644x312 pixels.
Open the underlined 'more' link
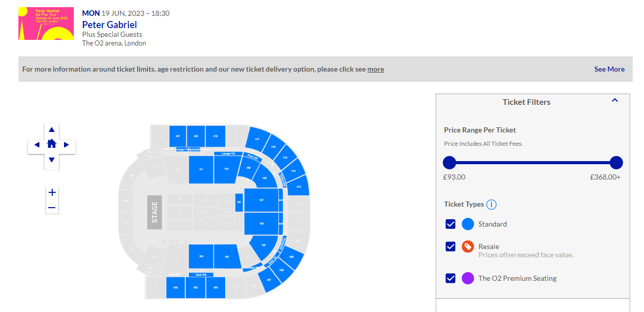point(376,69)
